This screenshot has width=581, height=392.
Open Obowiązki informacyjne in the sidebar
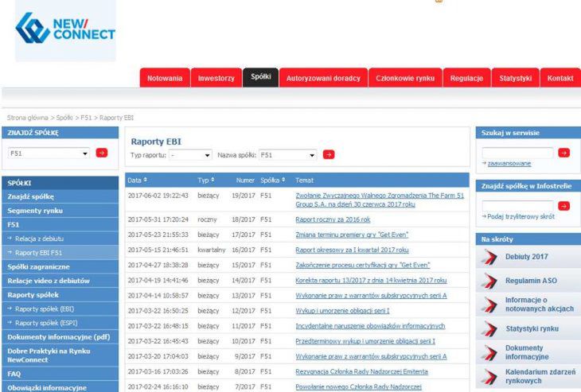click(x=60, y=387)
